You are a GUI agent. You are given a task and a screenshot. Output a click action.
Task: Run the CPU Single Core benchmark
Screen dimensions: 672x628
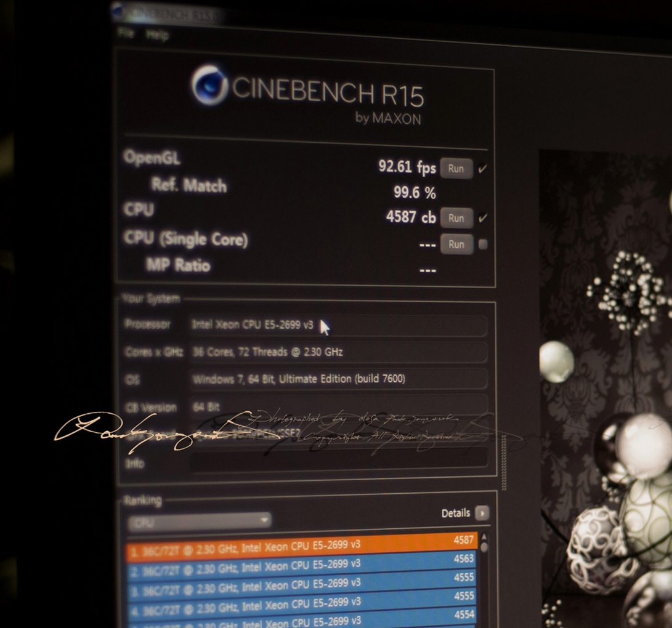click(456, 244)
